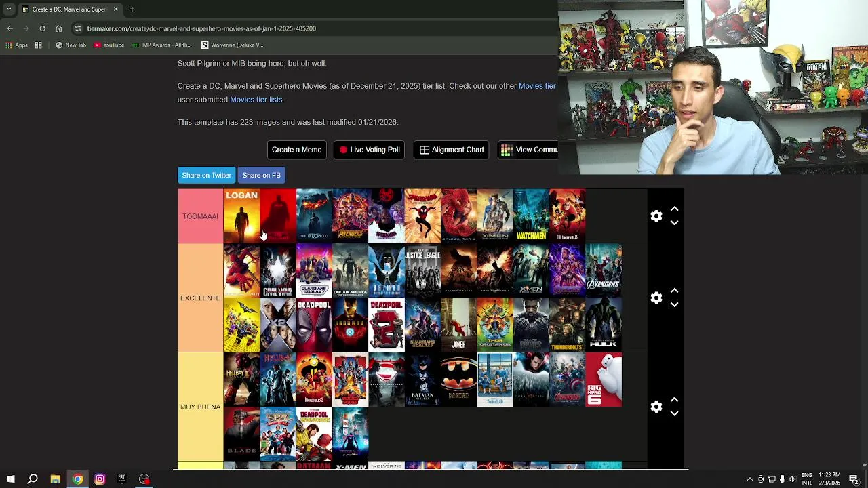The width and height of the screenshot is (868, 488).
Task: Select the Create a DC, Marvel tab
Action: [x=69, y=9]
